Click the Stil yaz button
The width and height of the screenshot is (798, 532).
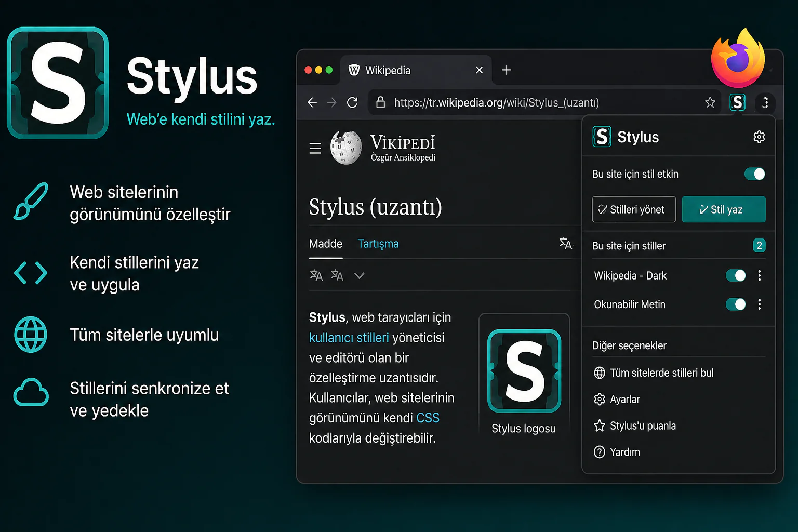pyautogui.click(x=724, y=209)
